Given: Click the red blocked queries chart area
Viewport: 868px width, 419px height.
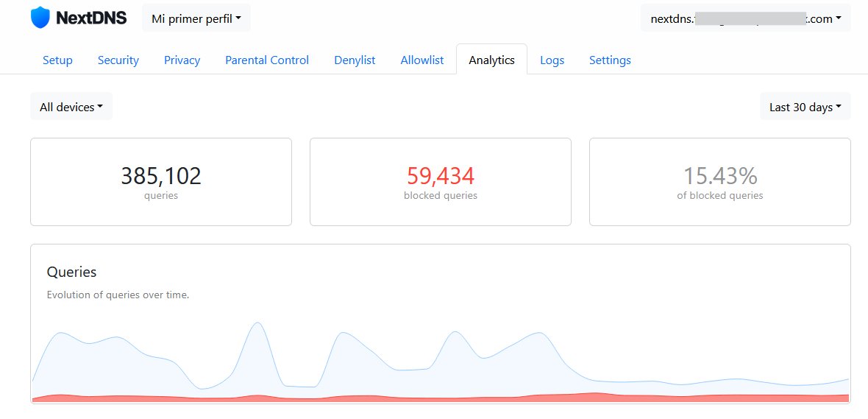Looking at the screenshot, I should [440, 398].
